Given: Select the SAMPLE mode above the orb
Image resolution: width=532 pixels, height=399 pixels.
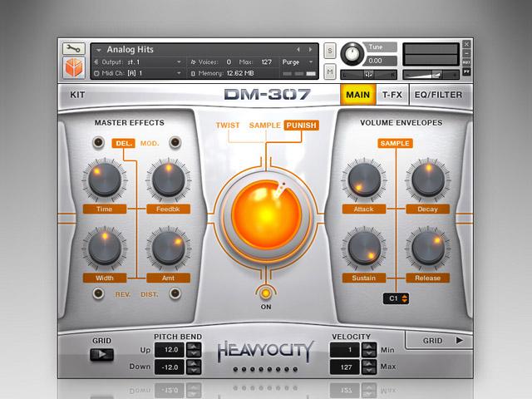Looking at the screenshot, I should point(264,126).
